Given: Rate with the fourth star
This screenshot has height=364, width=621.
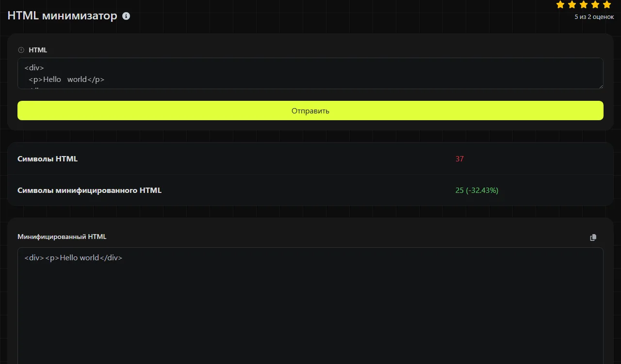Looking at the screenshot, I should 595,5.
